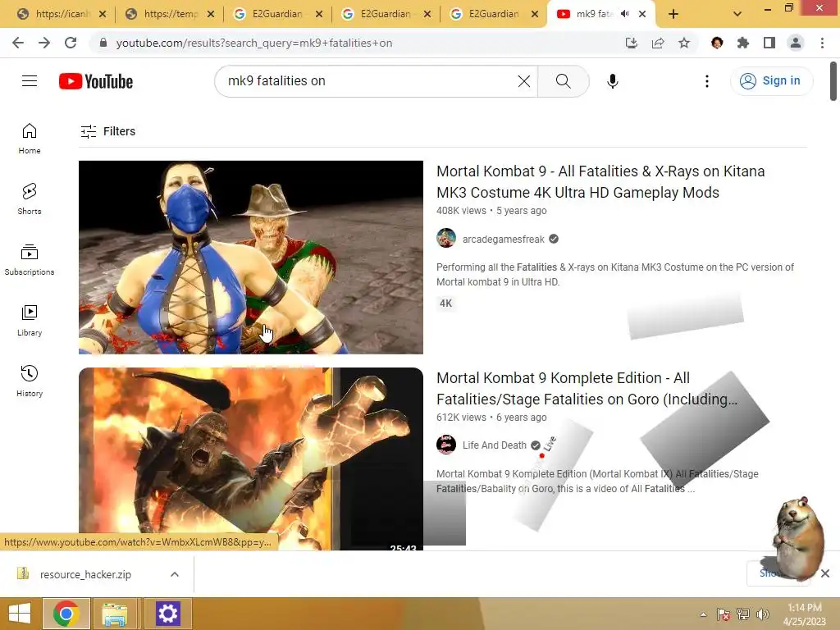The width and height of the screenshot is (840, 630).
Task: Select the address bar URL
Action: (x=254, y=43)
